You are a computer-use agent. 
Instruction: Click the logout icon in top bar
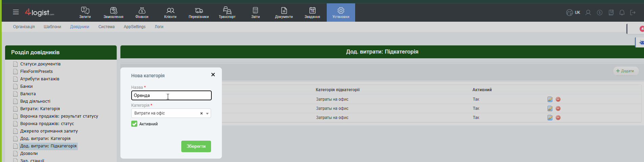click(x=633, y=13)
